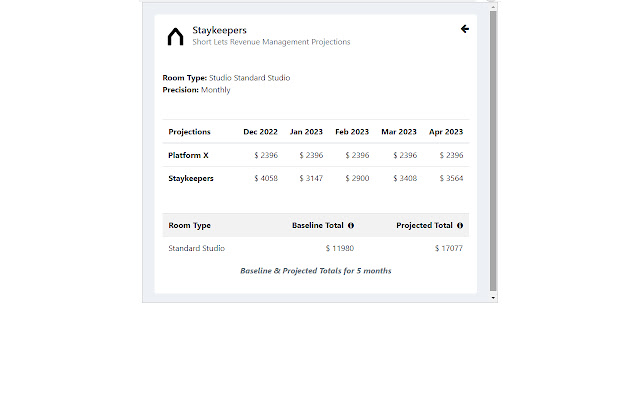640x400 pixels.
Task: Click the Platform X row label
Action: click(188, 155)
